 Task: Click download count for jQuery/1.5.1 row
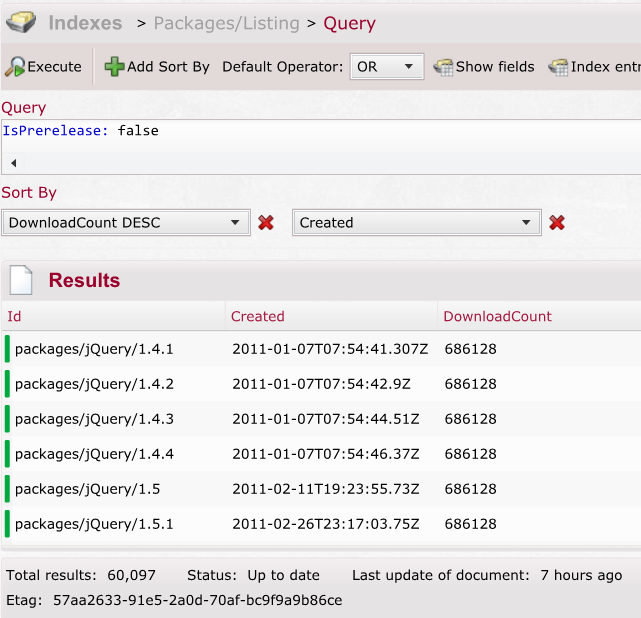click(471, 524)
